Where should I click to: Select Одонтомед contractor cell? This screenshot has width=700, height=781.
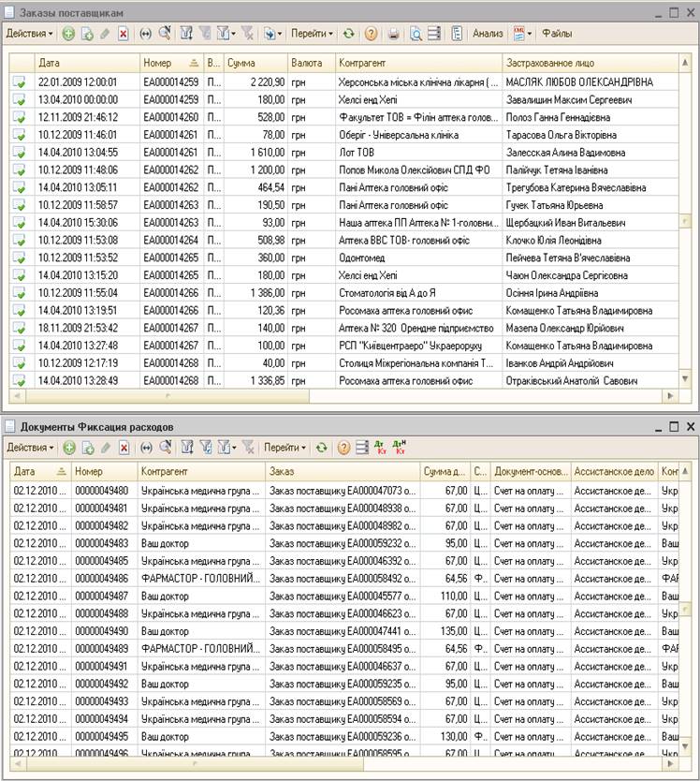pos(418,258)
